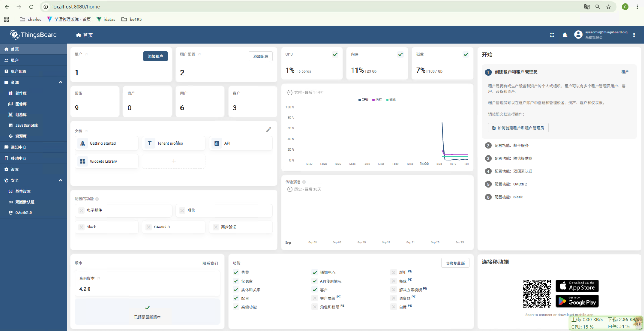644x331 pixels.
Task: Click the info icon beside 配置的功能
Action: [x=97, y=199]
